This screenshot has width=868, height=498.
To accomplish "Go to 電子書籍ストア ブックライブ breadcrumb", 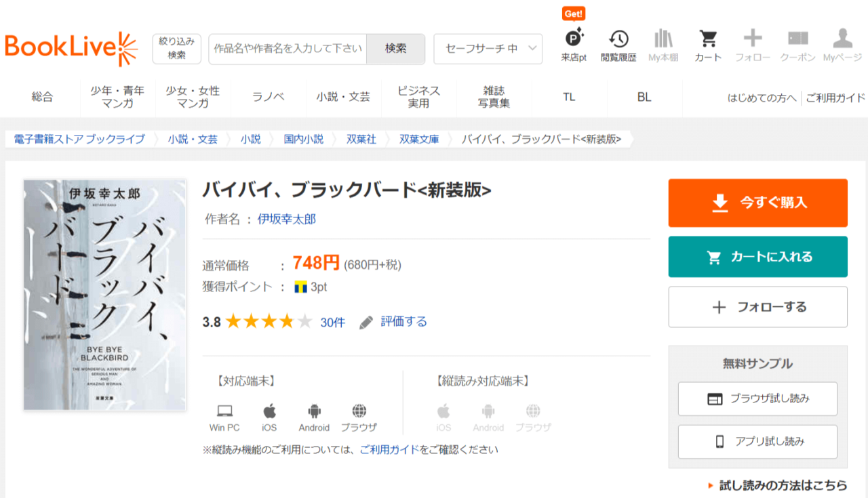I will (x=79, y=139).
